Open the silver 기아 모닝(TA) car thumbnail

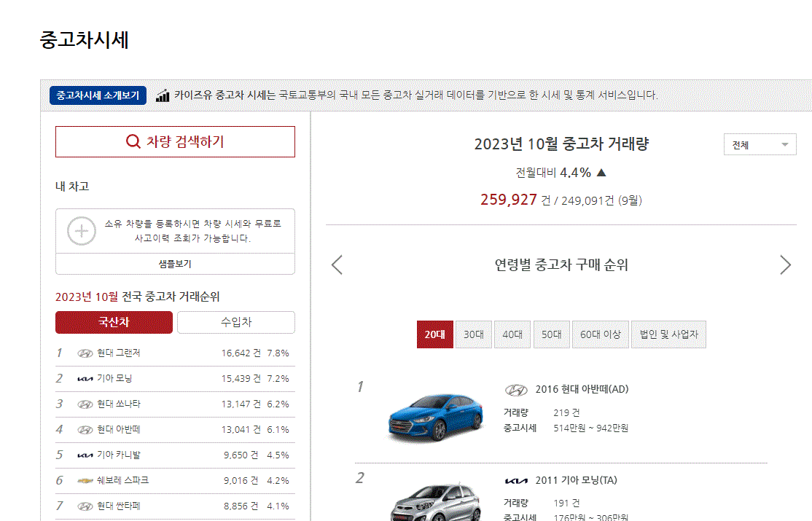(435, 501)
